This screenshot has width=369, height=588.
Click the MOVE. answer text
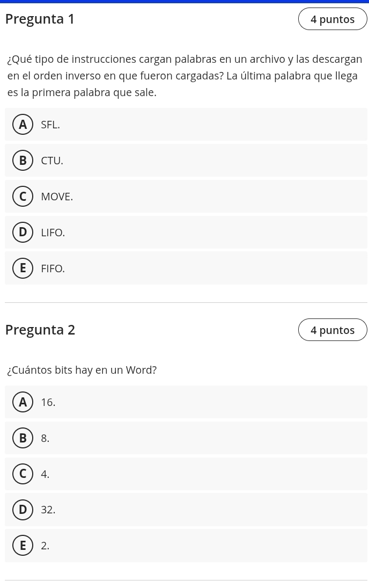tap(57, 197)
